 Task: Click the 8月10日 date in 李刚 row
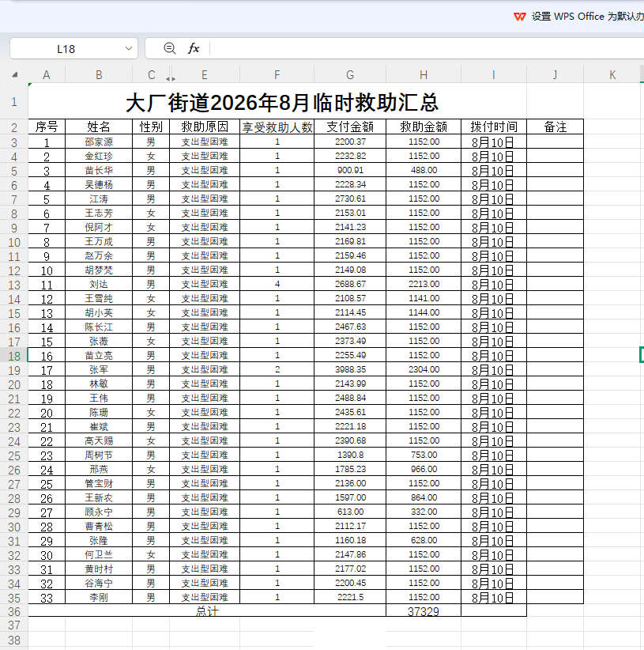coord(493,598)
